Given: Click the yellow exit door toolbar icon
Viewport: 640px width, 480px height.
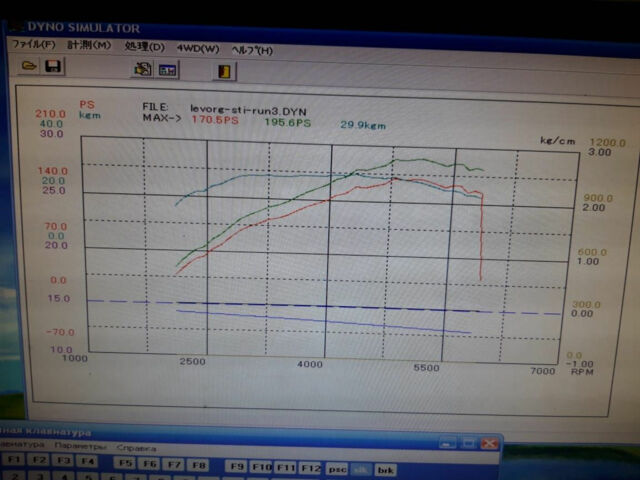Looking at the screenshot, I should [x=224, y=72].
